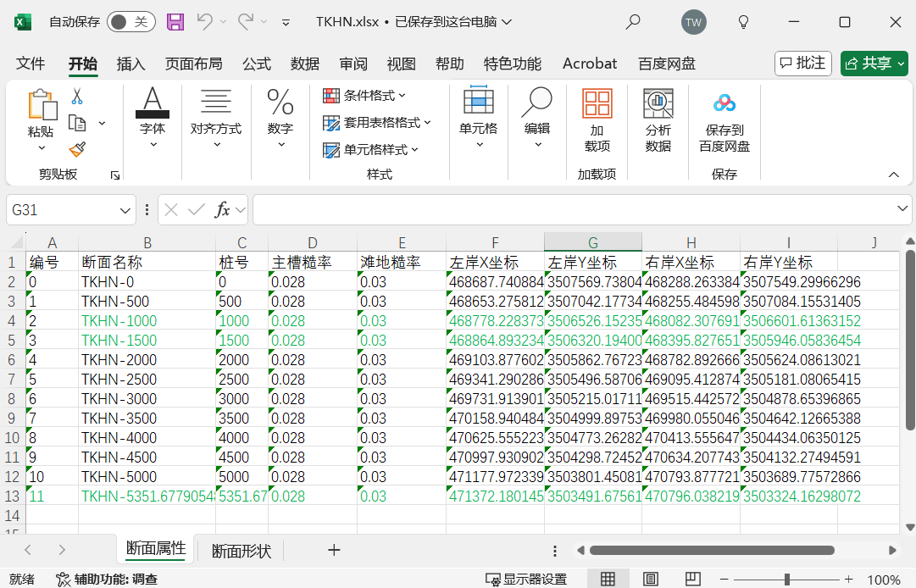Open the clipboard pane dialog launcher

click(x=115, y=175)
